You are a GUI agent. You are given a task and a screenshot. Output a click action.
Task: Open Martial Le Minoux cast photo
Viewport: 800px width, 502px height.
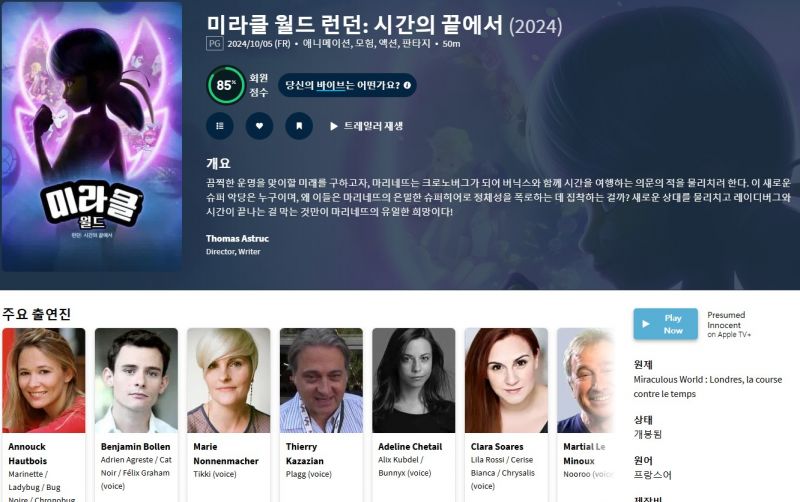(x=586, y=381)
